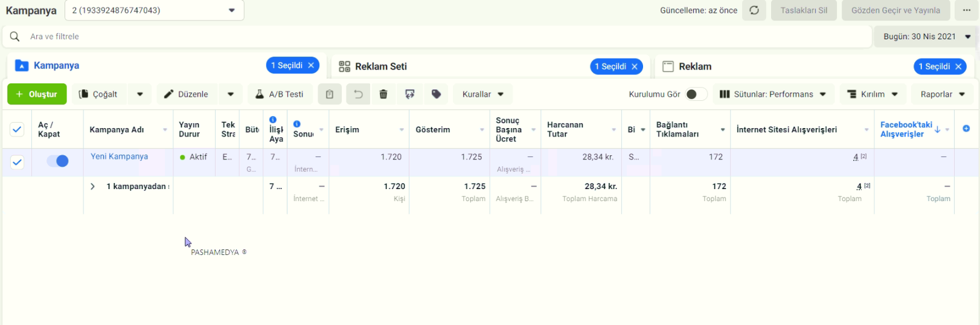
Task: Open Sütunlar: Performans dropdown
Action: (x=773, y=94)
